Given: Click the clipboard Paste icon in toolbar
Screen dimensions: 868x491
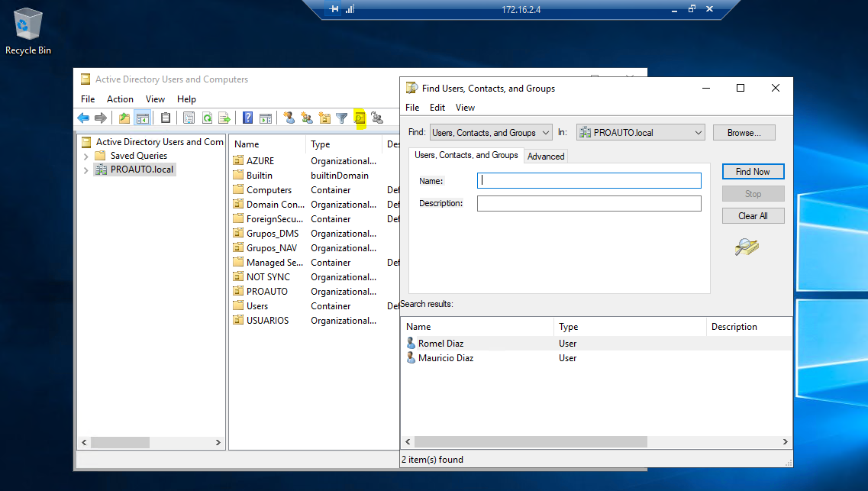Looking at the screenshot, I should [165, 118].
